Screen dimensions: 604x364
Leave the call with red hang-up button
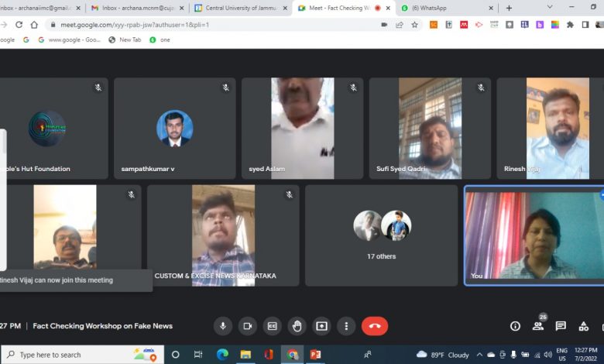(x=375, y=326)
